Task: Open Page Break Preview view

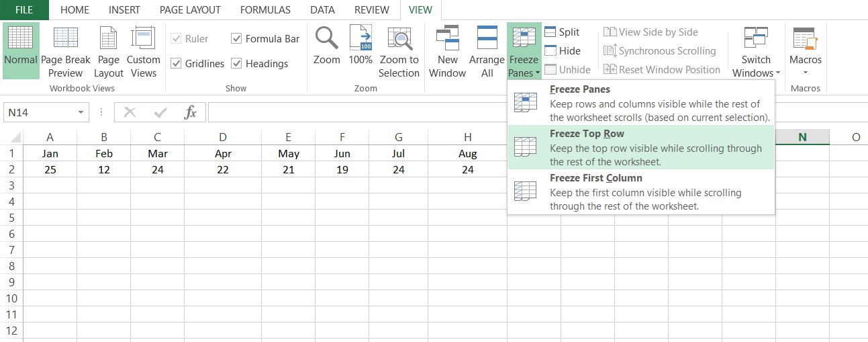Action: (x=66, y=51)
